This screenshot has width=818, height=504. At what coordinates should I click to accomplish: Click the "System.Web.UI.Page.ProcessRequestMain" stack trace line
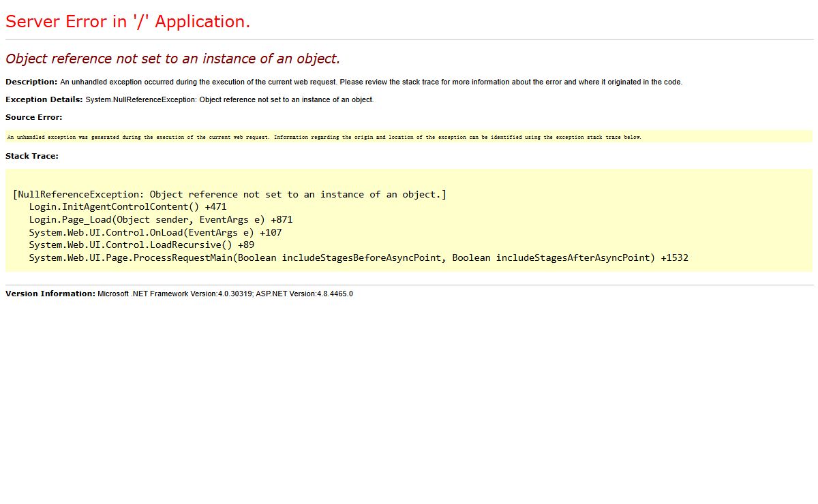(x=359, y=258)
